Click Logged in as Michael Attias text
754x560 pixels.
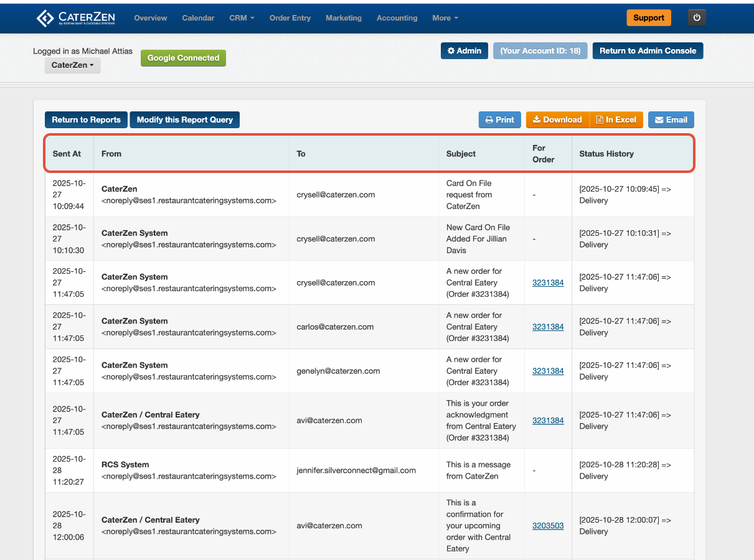pyautogui.click(x=83, y=51)
